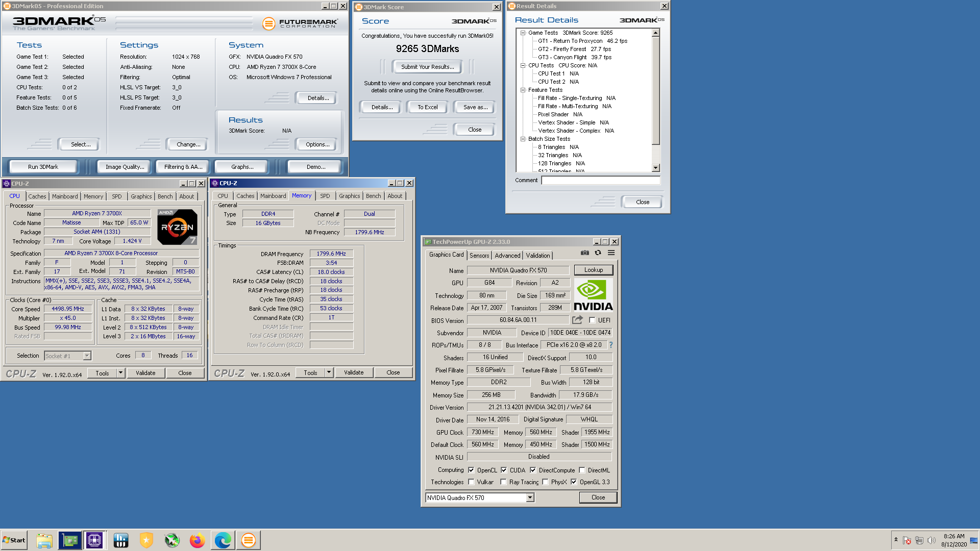Click the 3DMark Score title bar icon
The height and width of the screenshot is (551, 980).
tap(359, 7)
